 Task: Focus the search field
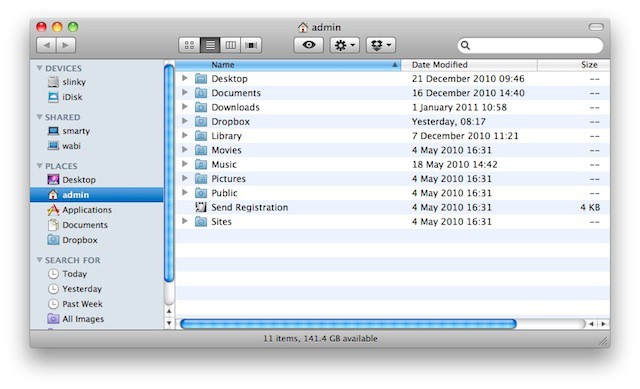(530, 45)
